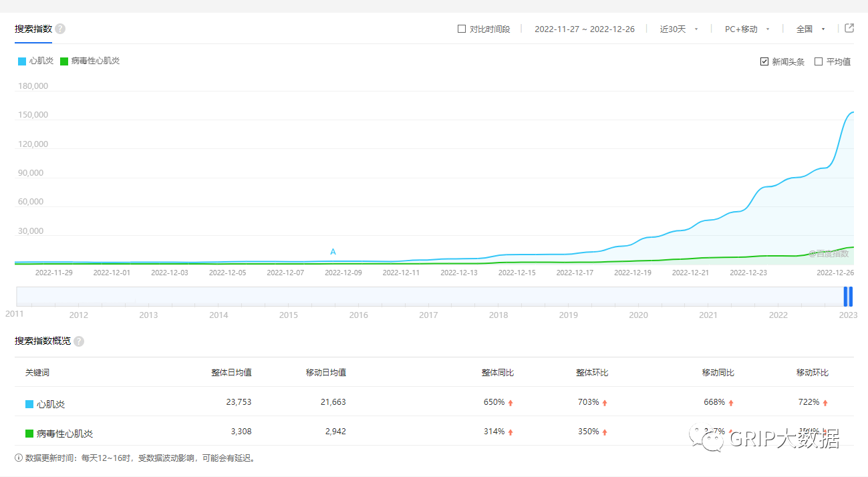
Task: Click the 关键词 column header
Action: pos(37,373)
